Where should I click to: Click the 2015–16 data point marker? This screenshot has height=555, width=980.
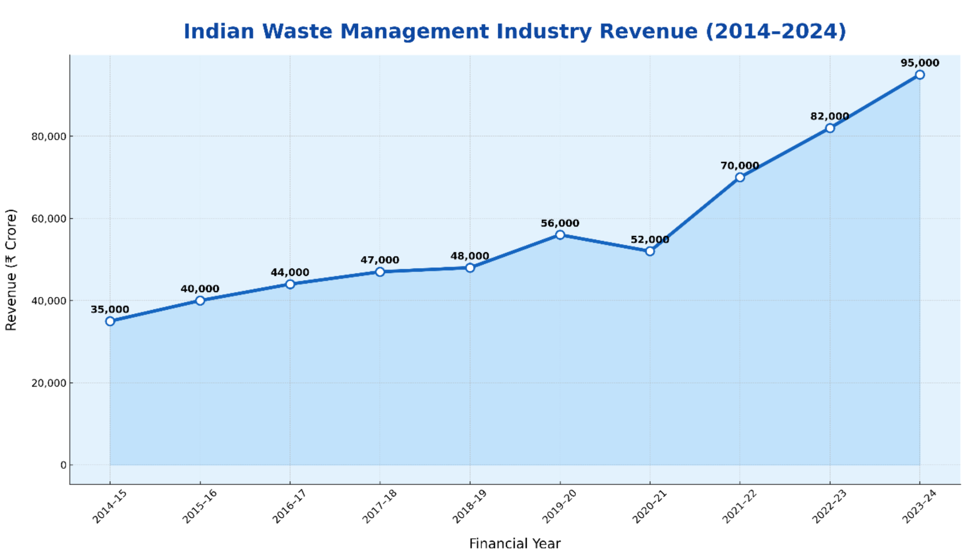200,301
